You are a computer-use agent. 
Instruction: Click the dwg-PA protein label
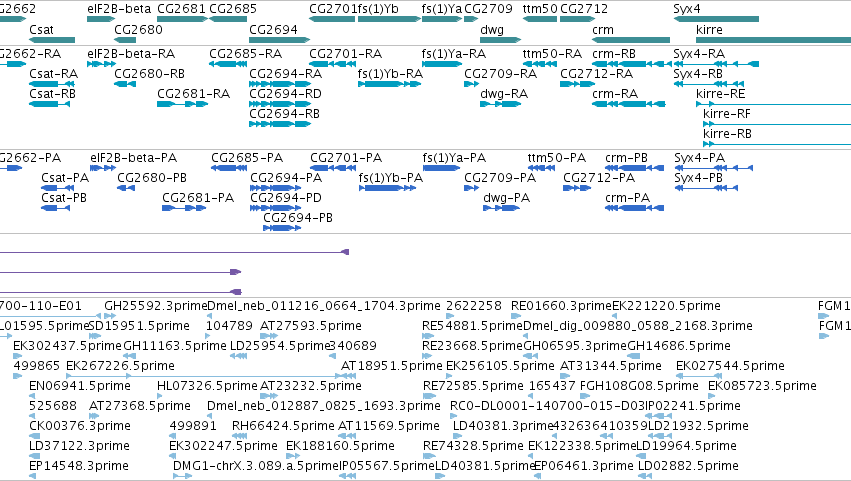(x=506, y=198)
